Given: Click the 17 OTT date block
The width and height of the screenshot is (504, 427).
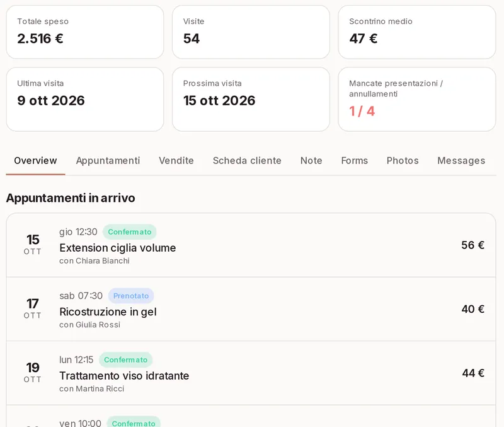Looking at the screenshot, I should click(33, 308).
